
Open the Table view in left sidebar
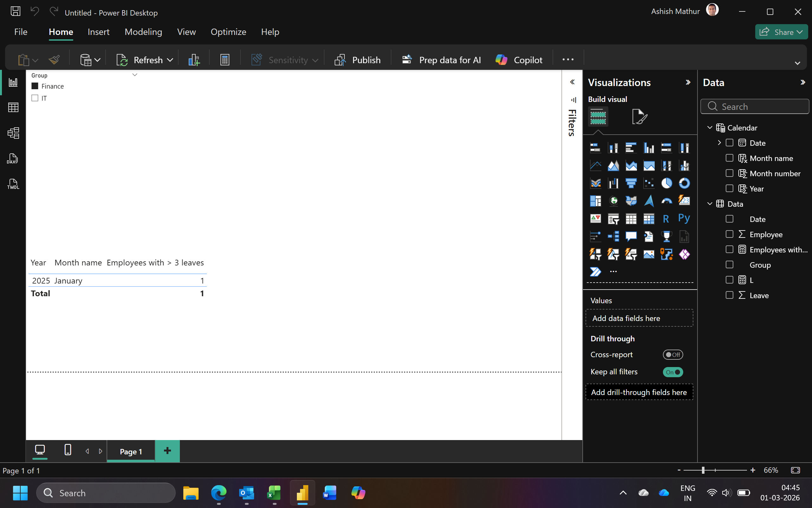[13, 108]
